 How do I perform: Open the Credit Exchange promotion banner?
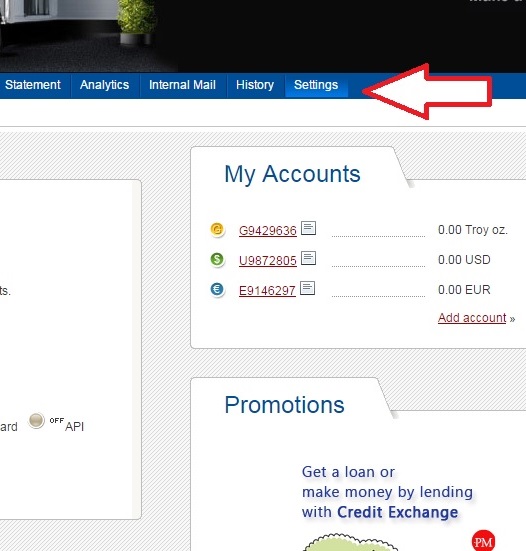coord(387,492)
